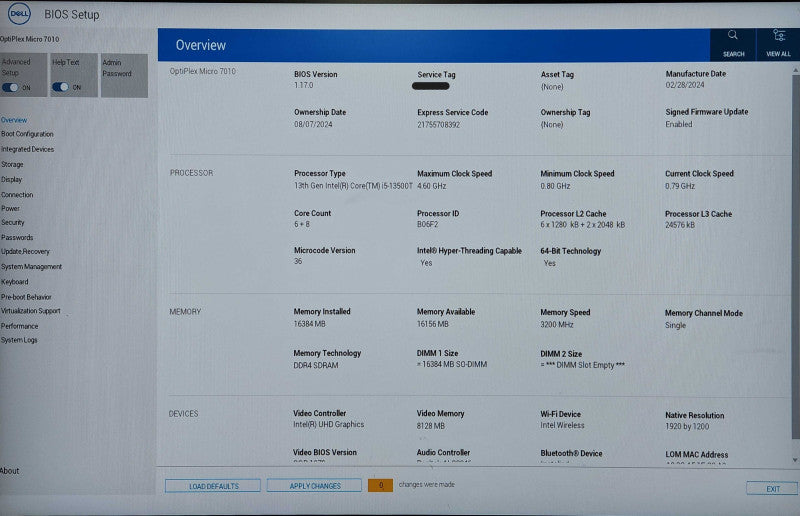This screenshot has width=800, height=516.
Task: Open Security settings
Action: (12, 223)
